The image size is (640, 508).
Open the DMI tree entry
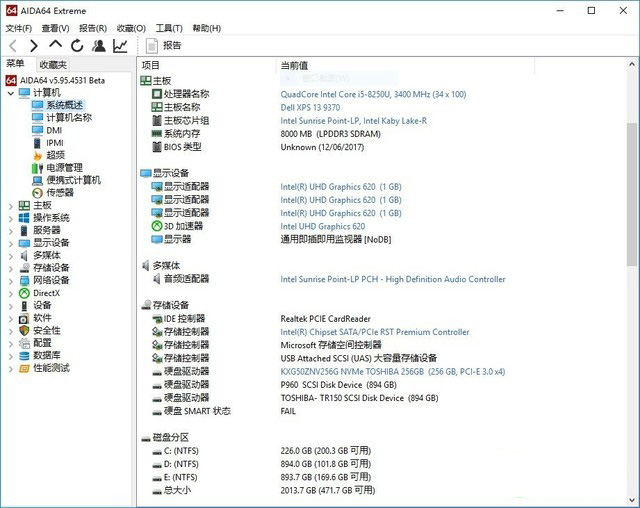pyautogui.click(x=54, y=130)
